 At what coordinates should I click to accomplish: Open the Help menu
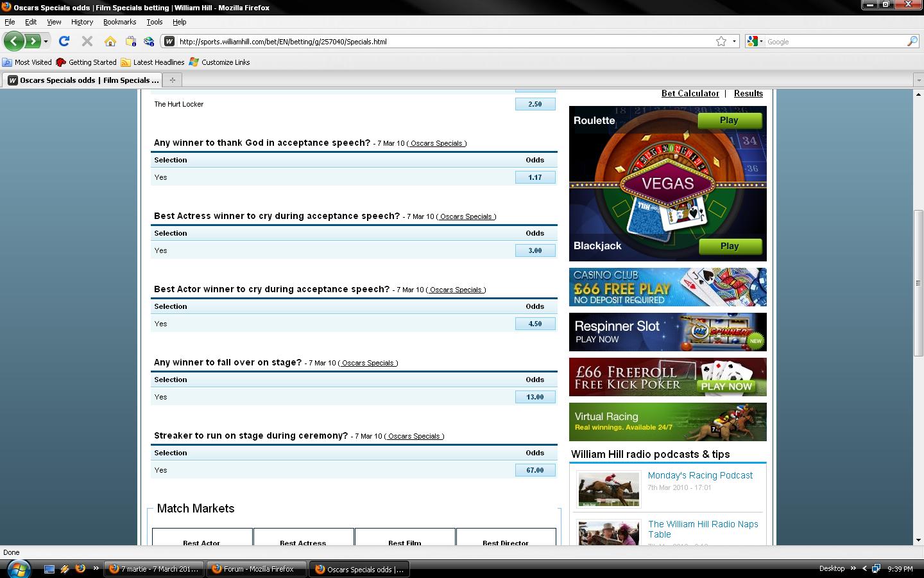179,22
